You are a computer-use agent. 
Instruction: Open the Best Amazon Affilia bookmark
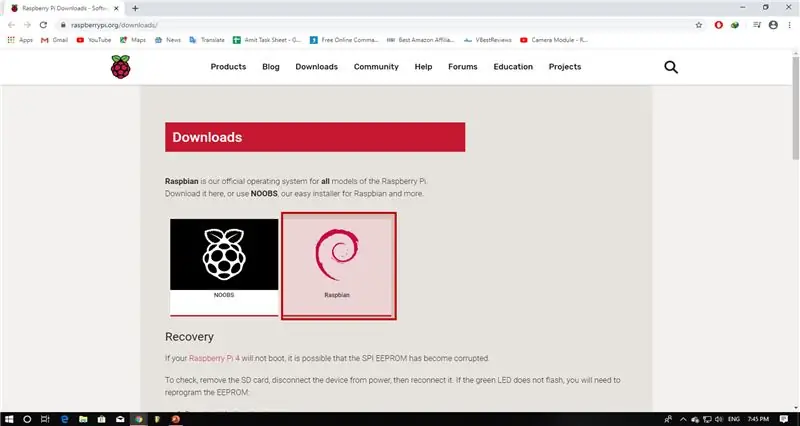(421, 40)
